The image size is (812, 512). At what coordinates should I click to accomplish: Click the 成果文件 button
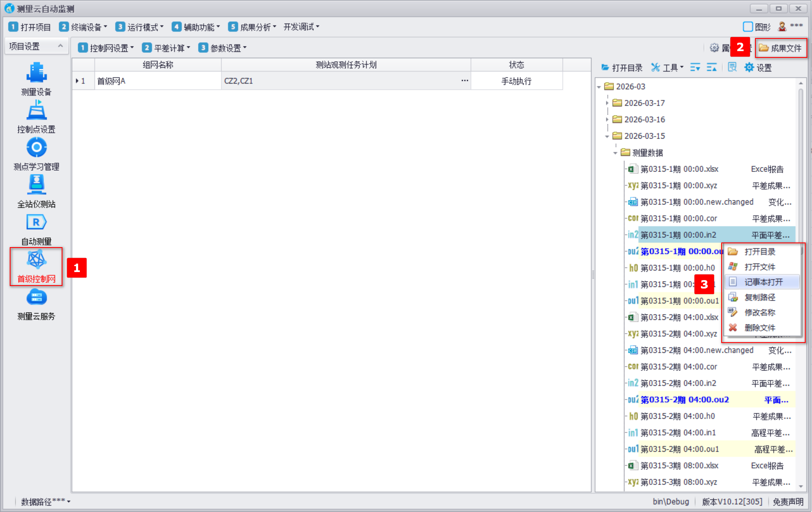(780, 48)
